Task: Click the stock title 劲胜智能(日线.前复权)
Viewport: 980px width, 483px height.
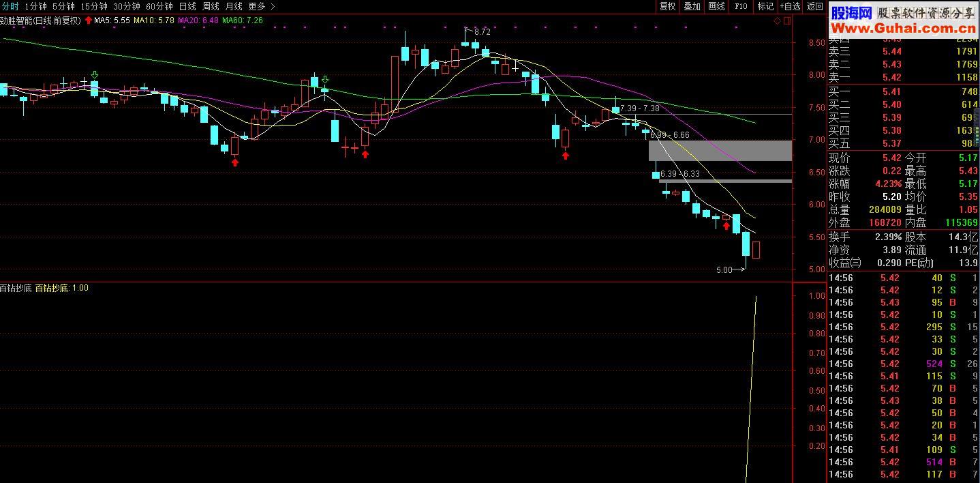Action: click(x=41, y=20)
